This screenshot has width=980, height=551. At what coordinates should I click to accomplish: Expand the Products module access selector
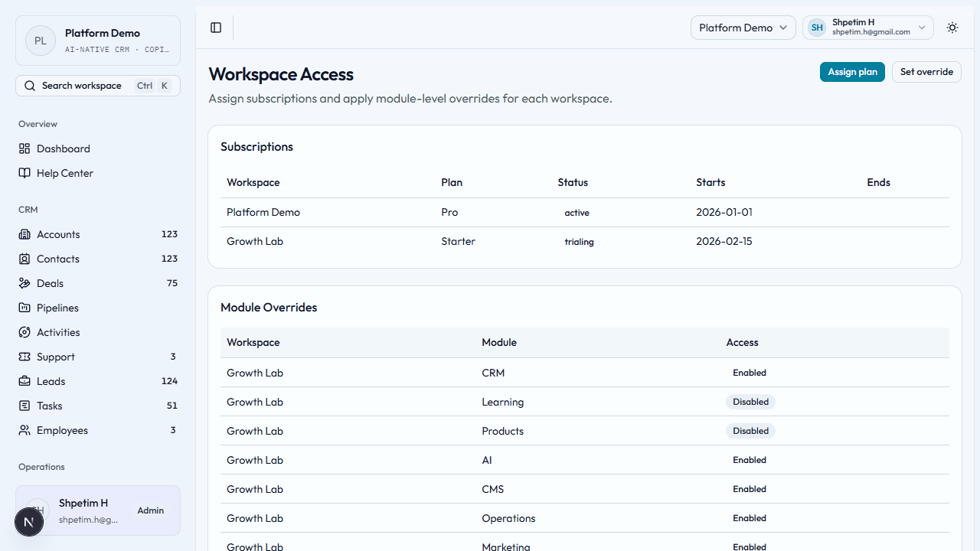(x=750, y=431)
